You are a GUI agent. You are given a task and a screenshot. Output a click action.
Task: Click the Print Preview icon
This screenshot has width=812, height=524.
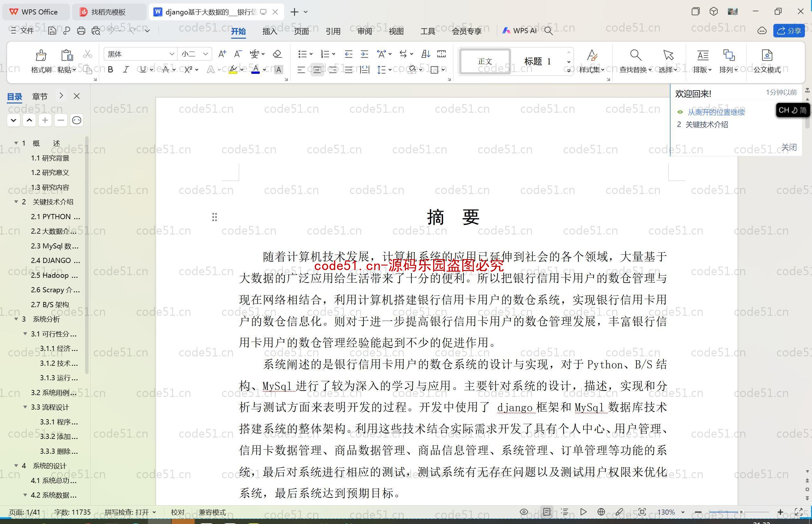96,31
